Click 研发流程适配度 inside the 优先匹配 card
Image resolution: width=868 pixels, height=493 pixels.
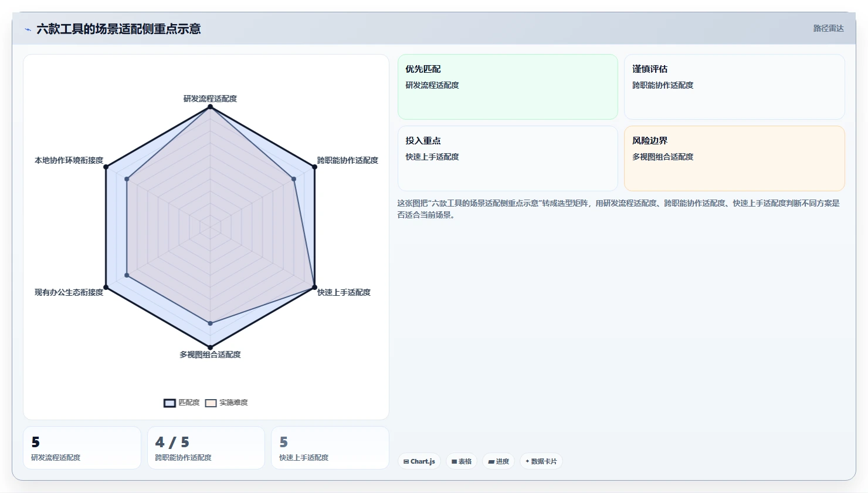432,85
